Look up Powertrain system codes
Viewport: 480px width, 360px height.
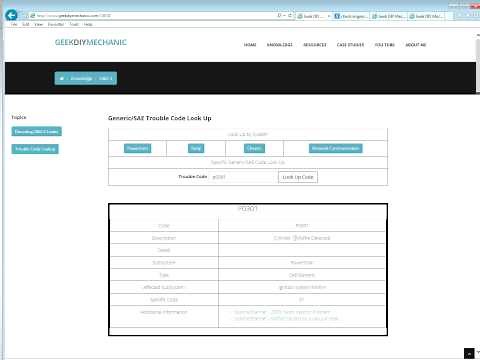(x=137, y=148)
